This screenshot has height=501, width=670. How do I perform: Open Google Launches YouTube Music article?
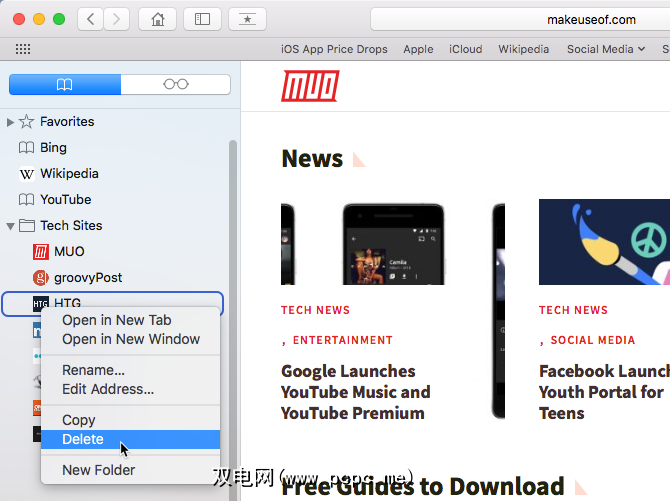[x=356, y=392]
